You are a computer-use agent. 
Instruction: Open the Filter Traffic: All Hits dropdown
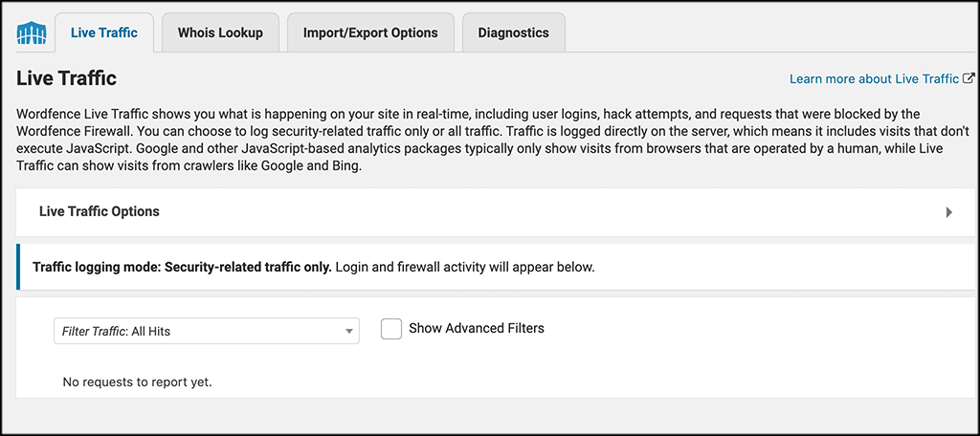point(207,331)
